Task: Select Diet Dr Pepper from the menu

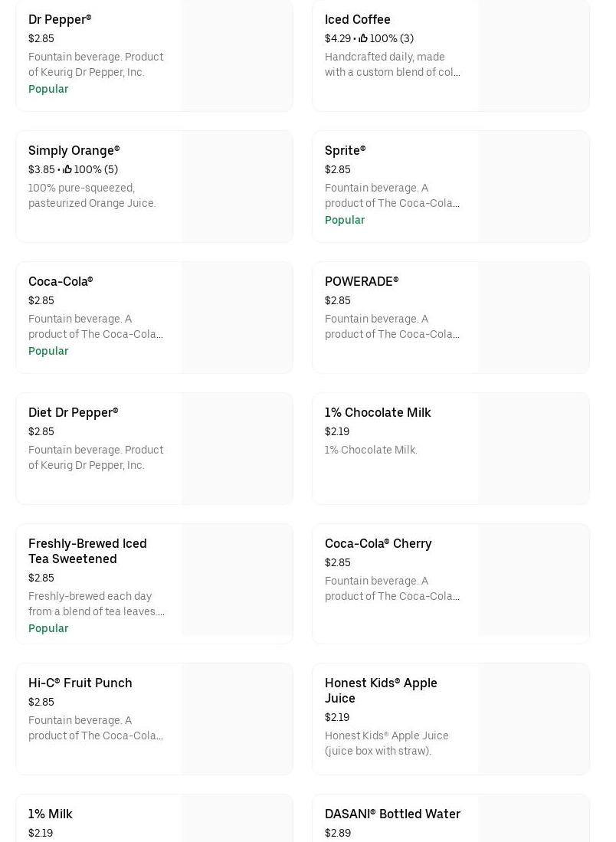Action: point(73,412)
